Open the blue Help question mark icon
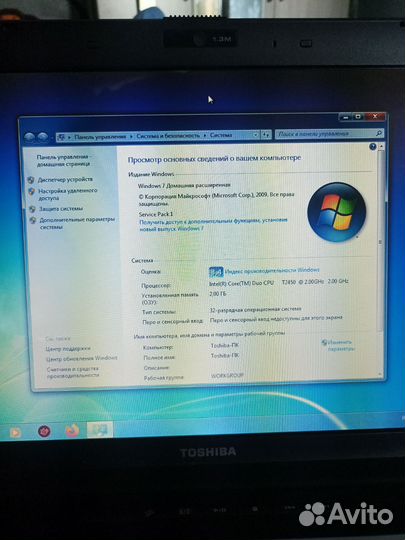 click(372, 147)
